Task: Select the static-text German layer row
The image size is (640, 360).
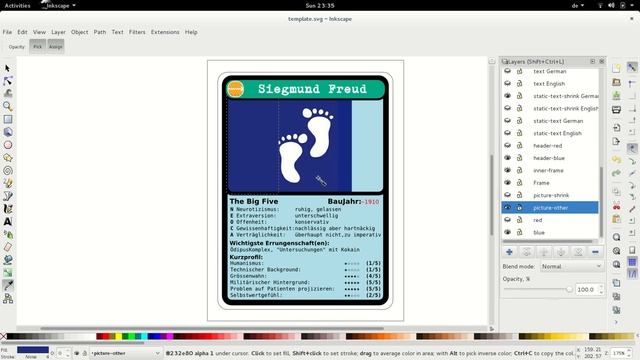Action: [550, 121]
